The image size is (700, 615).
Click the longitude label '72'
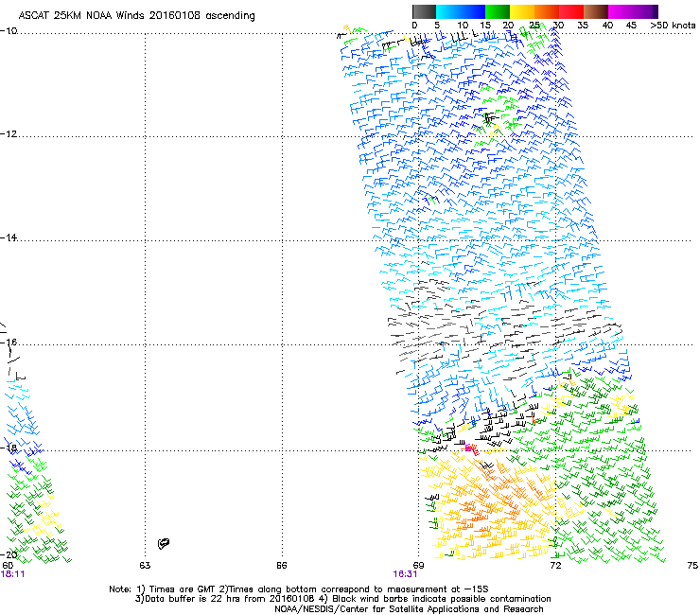coord(555,566)
